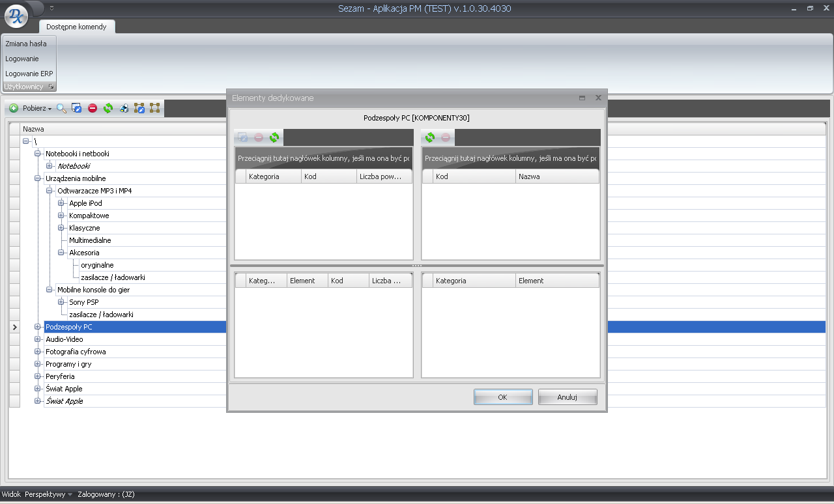Open the Użytkownicy group launcher icon
Viewport: 834px width, 504px height.
tap(51, 87)
